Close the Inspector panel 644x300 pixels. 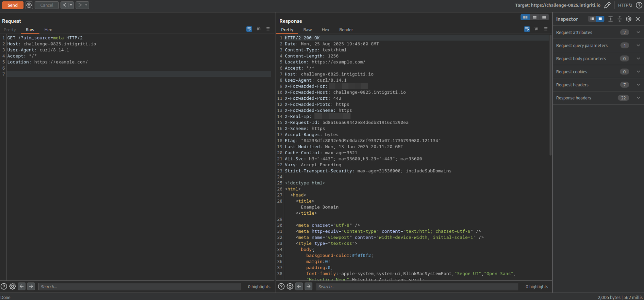(638, 19)
